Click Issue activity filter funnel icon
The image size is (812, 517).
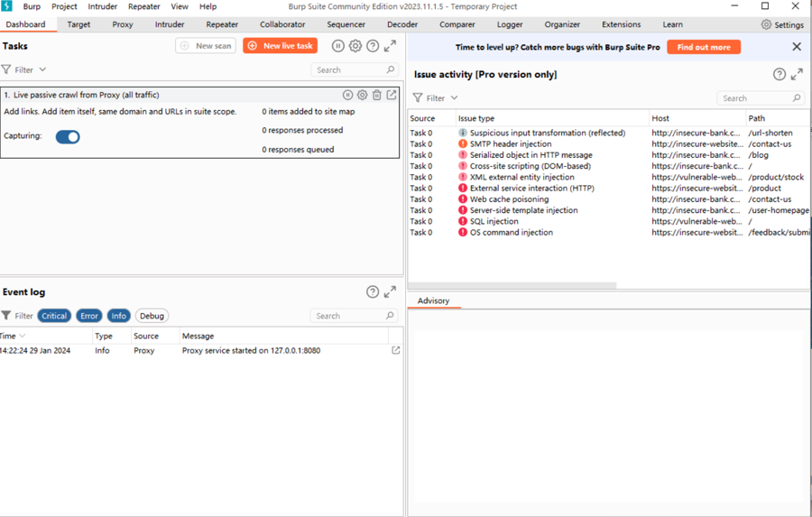point(418,98)
